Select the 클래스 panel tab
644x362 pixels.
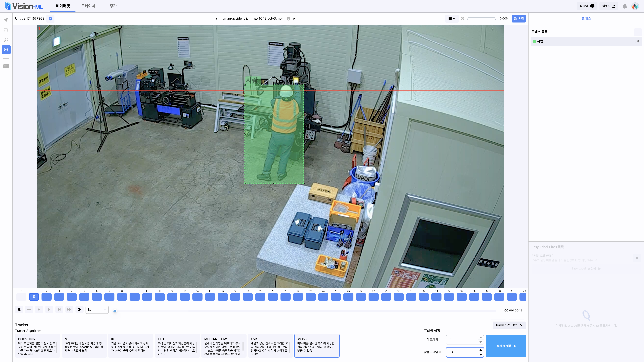point(586,18)
